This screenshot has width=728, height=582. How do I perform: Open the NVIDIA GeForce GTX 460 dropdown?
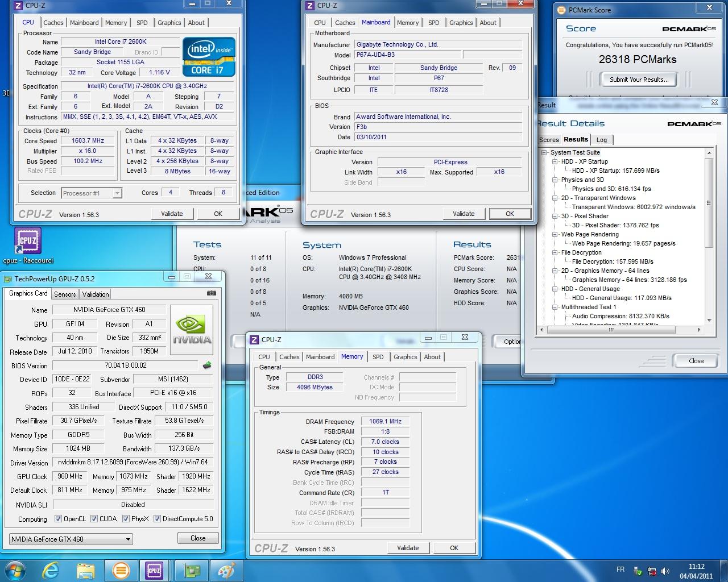point(71,539)
